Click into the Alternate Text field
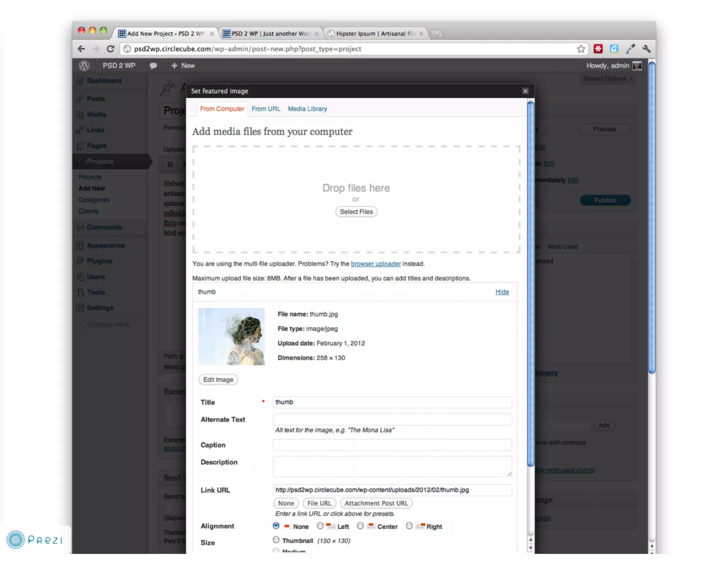The width and height of the screenshot is (728, 562). click(x=392, y=420)
